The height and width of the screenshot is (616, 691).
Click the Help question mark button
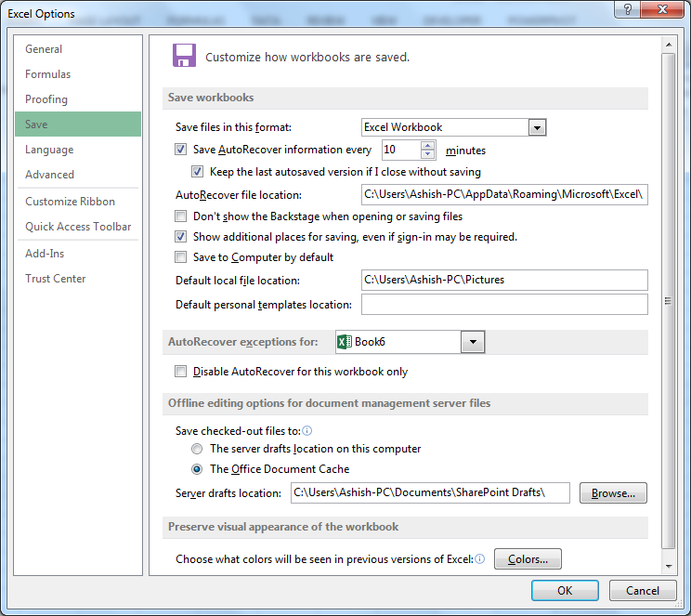[628, 9]
